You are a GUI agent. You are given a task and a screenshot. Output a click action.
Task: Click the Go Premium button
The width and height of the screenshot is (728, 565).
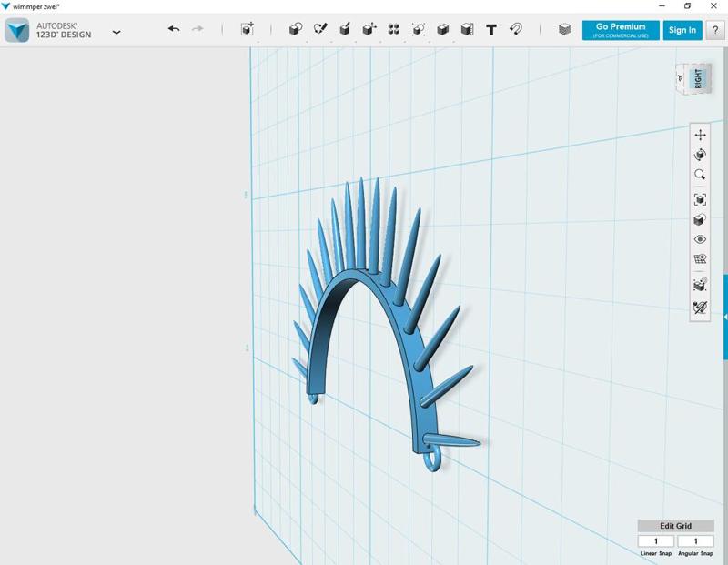point(621,30)
